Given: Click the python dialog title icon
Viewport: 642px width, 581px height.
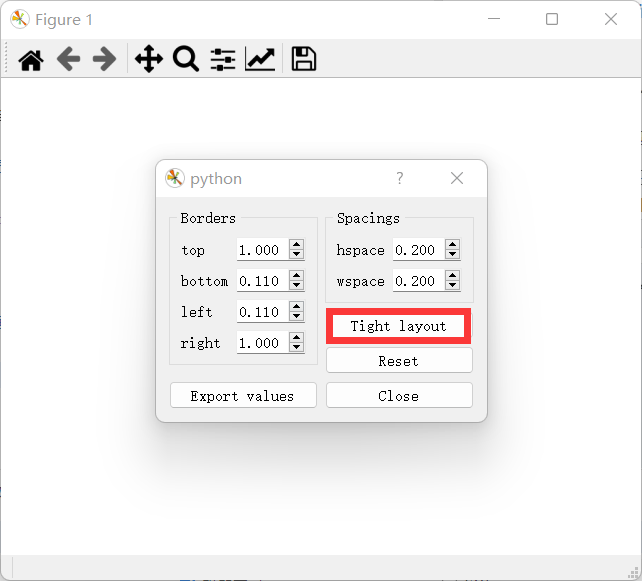Looking at the screenshot, I should [175, 178].
